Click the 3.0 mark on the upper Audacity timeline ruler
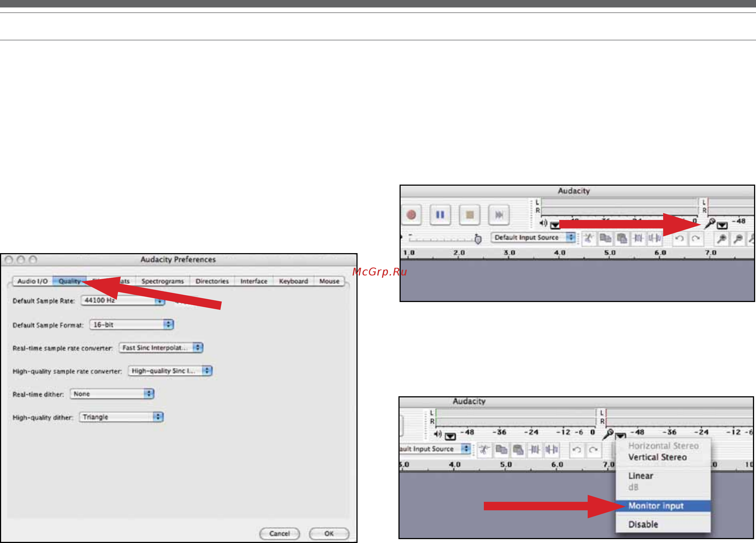The image size is (756, 543). pos(509,253)
